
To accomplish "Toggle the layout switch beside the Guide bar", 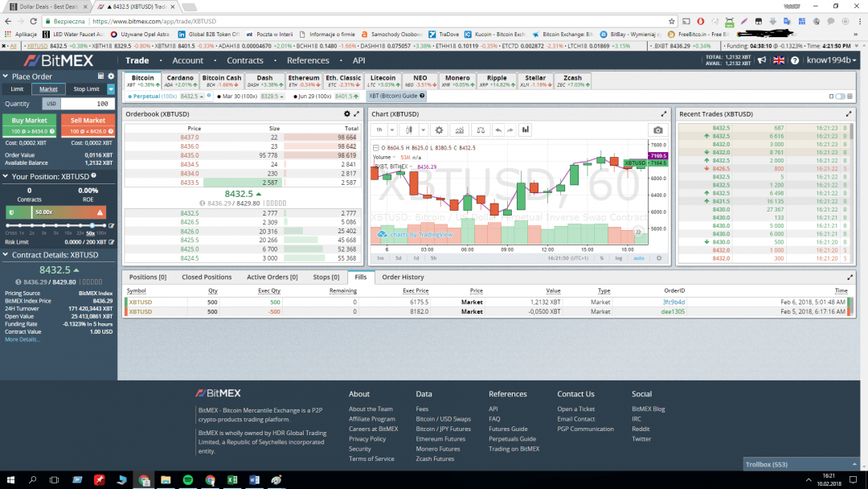I will tap(840, 97).
